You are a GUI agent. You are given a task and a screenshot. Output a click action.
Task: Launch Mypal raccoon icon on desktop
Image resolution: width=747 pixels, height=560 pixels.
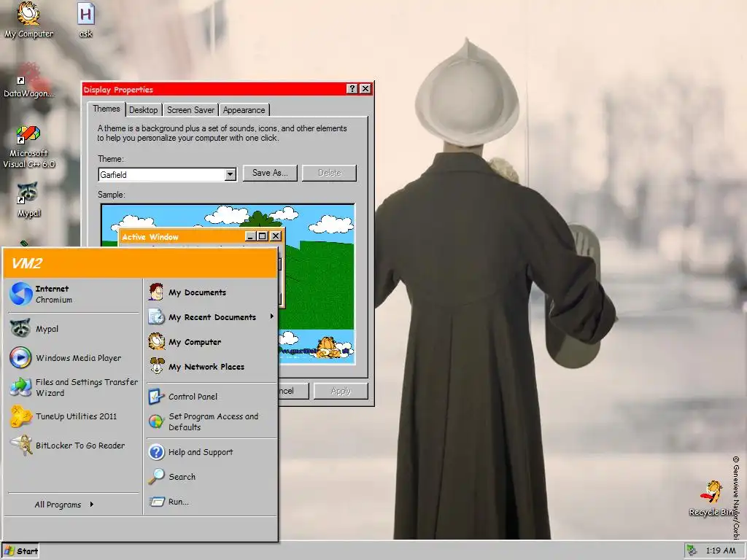tap(28, 192)
